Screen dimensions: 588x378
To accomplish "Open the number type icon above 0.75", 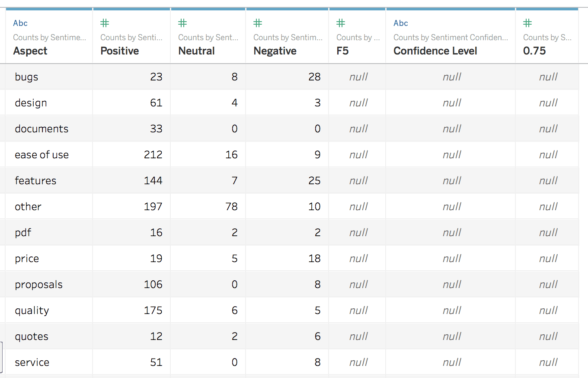I will point(527,23).
